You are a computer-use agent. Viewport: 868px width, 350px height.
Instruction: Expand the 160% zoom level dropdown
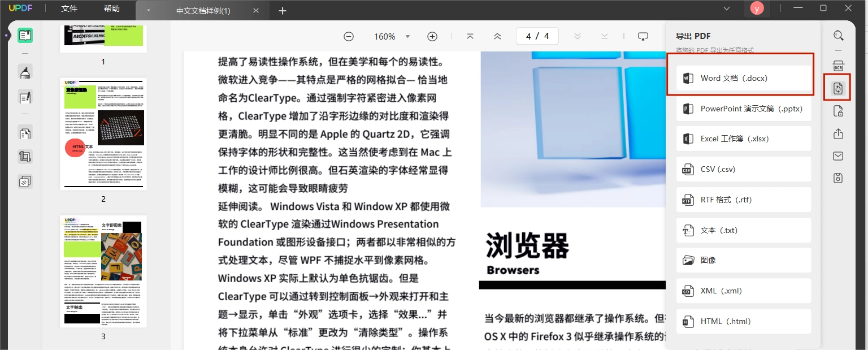tap(407, 36)
